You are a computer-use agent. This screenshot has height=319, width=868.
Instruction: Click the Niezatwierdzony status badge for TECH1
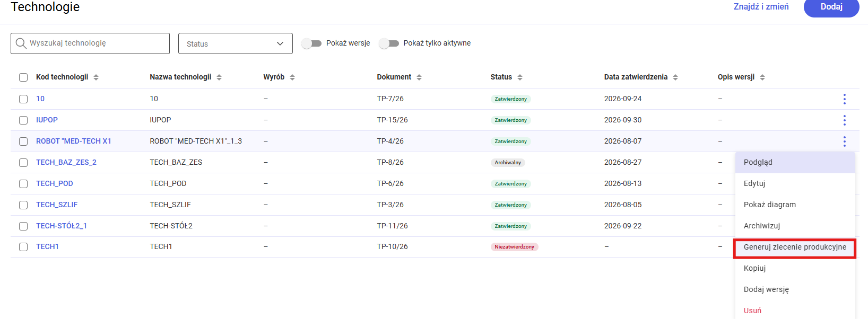[514, 247]
